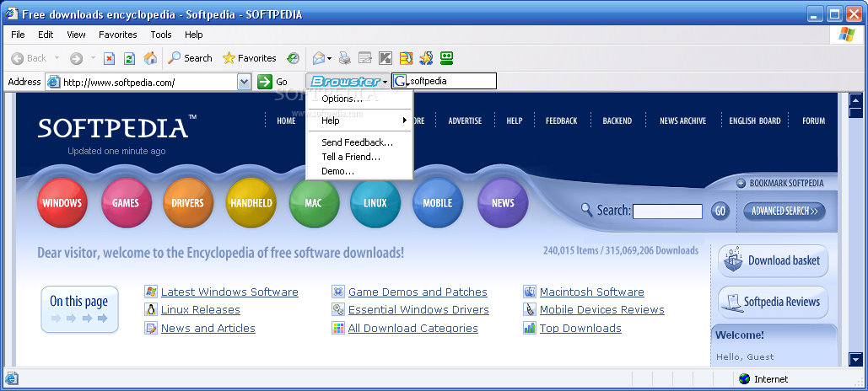
Task: Open the View menu
Action: [77, 35]
